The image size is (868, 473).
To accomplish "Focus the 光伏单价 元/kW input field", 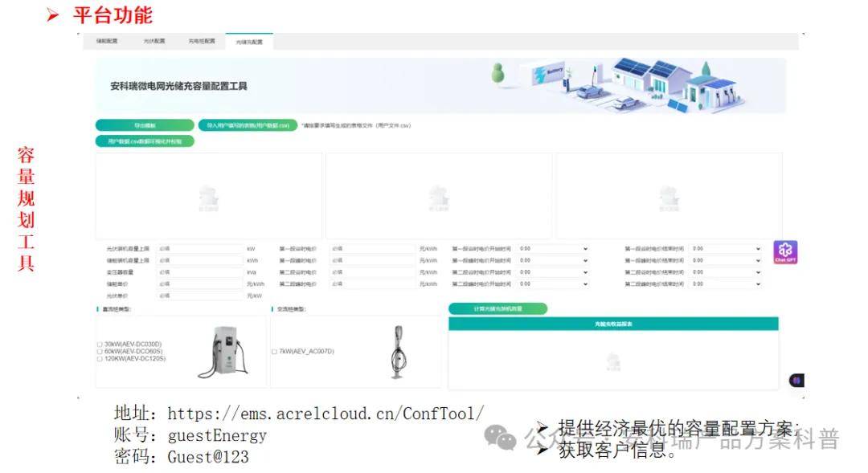I will pyautogui.click(x=200, y=296).
